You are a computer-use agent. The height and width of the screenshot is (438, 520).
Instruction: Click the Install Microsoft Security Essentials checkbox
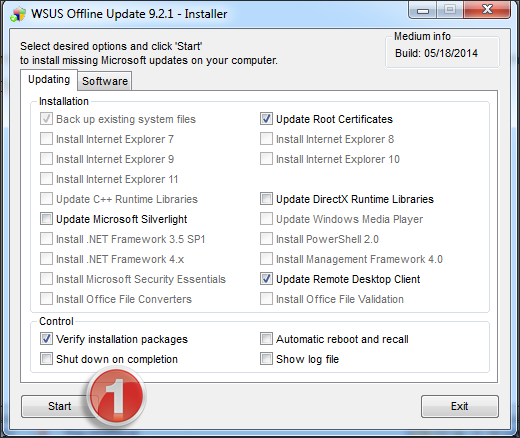click(x=46, y=279)
